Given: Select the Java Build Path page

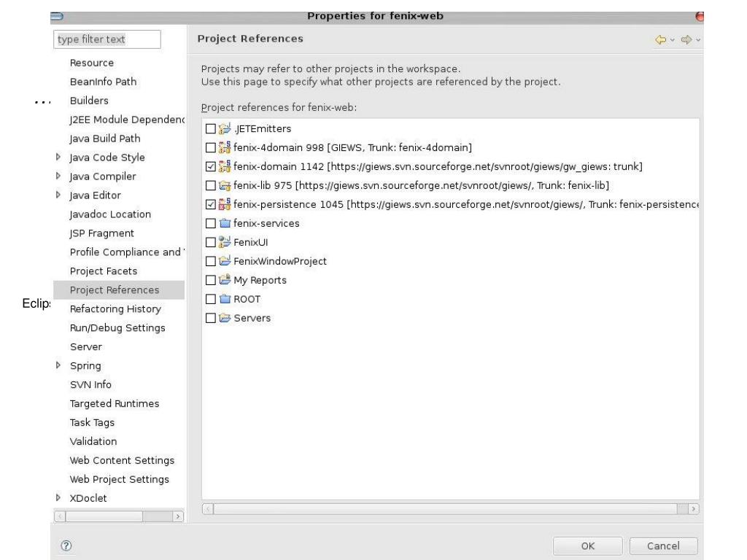Looking at the screenshot, I should 105,139.
